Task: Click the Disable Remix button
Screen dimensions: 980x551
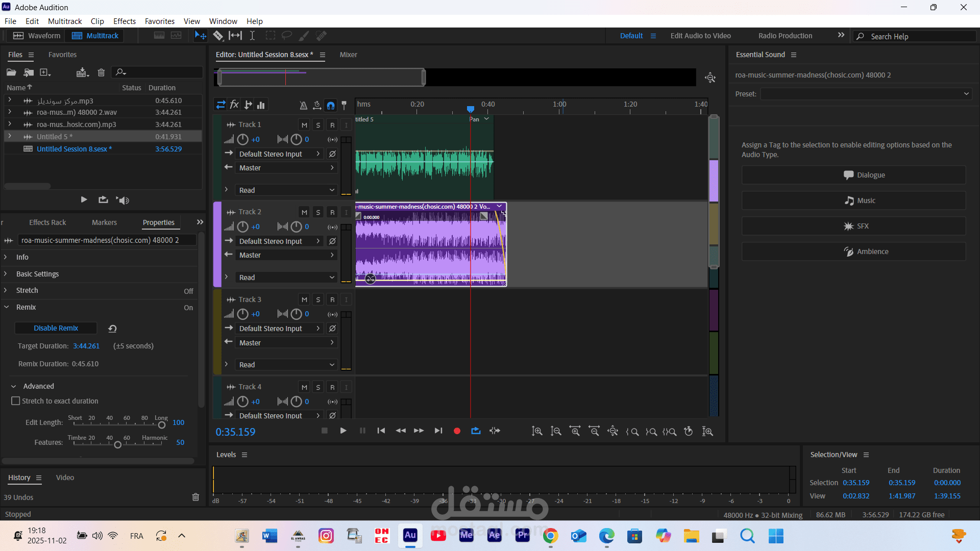Action: coord(56,328)
